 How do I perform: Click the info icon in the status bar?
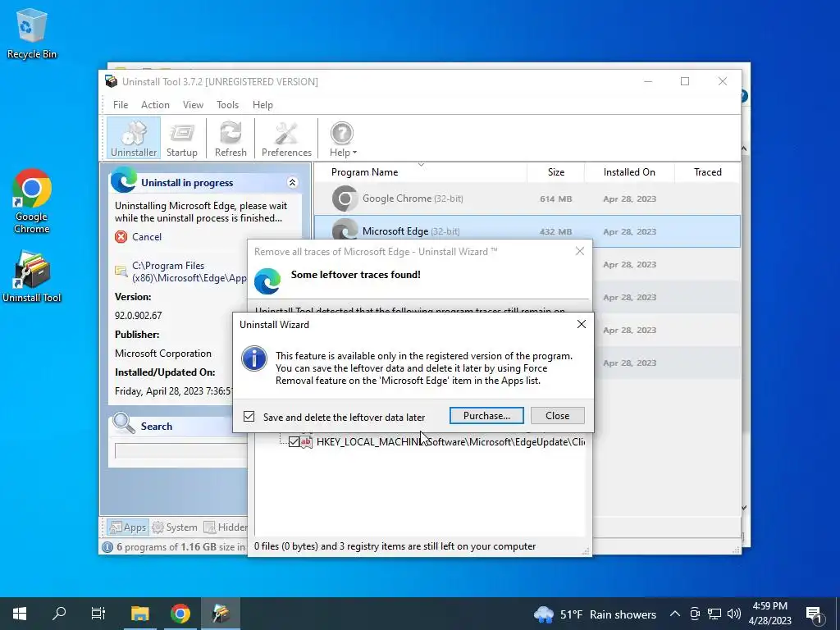pos(107,547)
